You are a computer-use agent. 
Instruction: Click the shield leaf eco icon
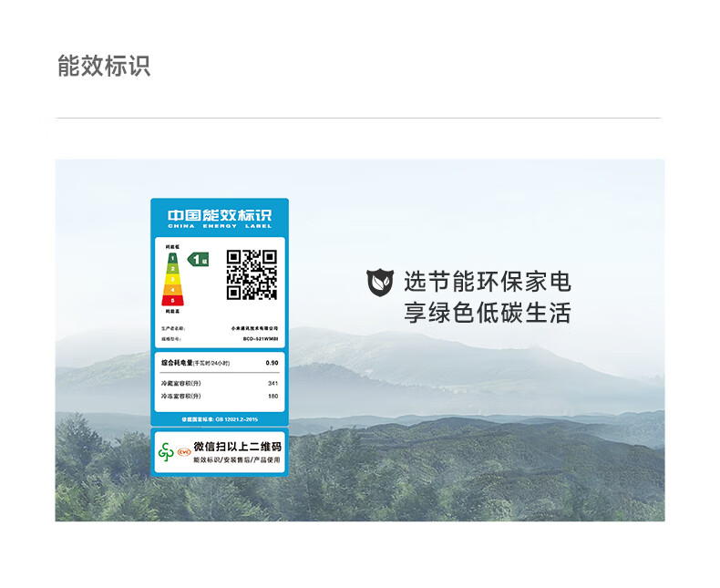tap(380, 283)
